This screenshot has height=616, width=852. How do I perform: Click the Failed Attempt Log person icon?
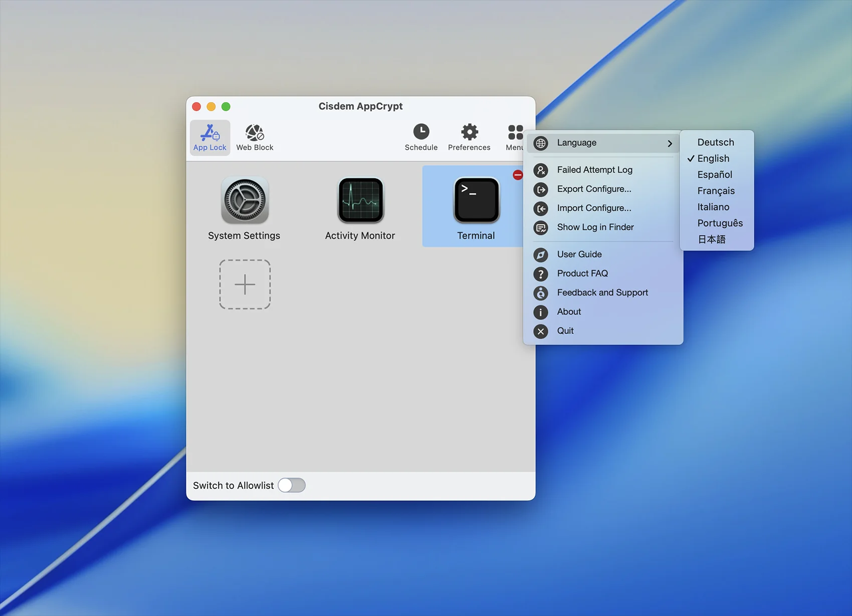pos(541,170)
